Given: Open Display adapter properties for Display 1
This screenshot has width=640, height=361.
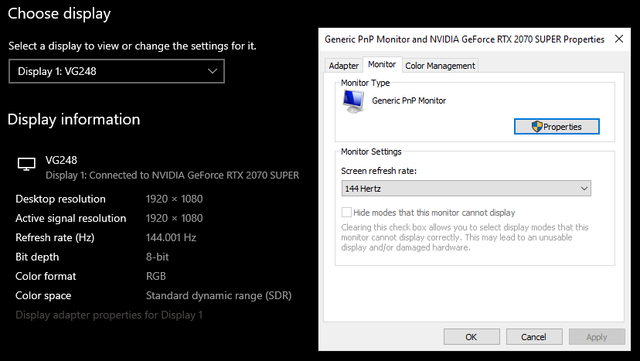Looking at the screenshot, I should pyautogui.click(x=109, y=315).
